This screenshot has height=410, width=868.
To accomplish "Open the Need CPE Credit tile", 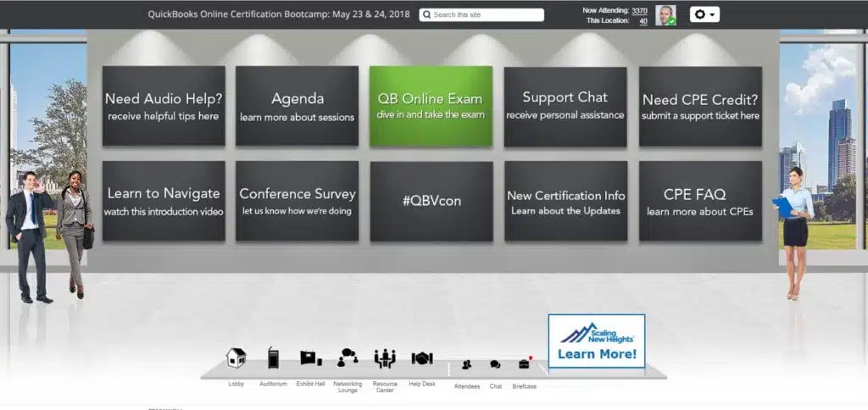I will [x=700, y=107].
